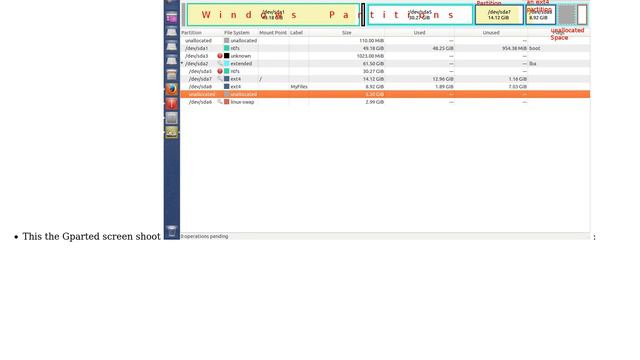The height and width of the screenshot is (360, 640).
Task: Sort by the Size column header
Action: [347, 33]
